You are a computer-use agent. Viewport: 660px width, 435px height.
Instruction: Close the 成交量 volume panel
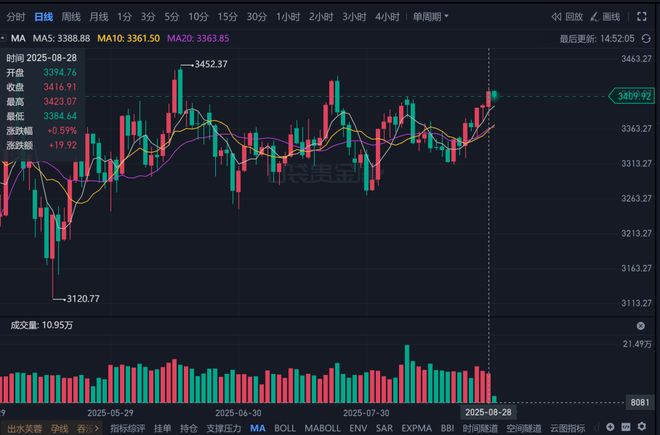(641, 326)
